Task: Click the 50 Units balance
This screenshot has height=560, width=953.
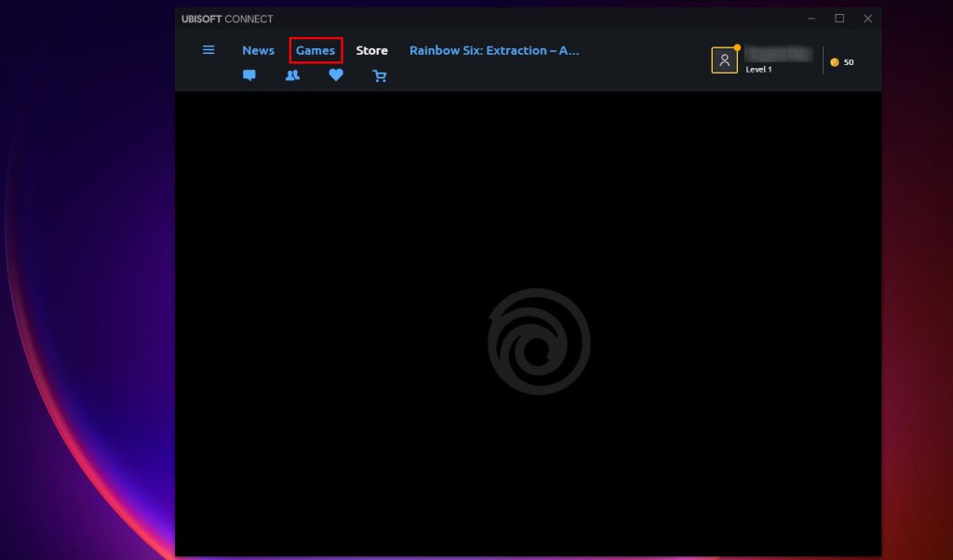Action: (x=849, y=62)
